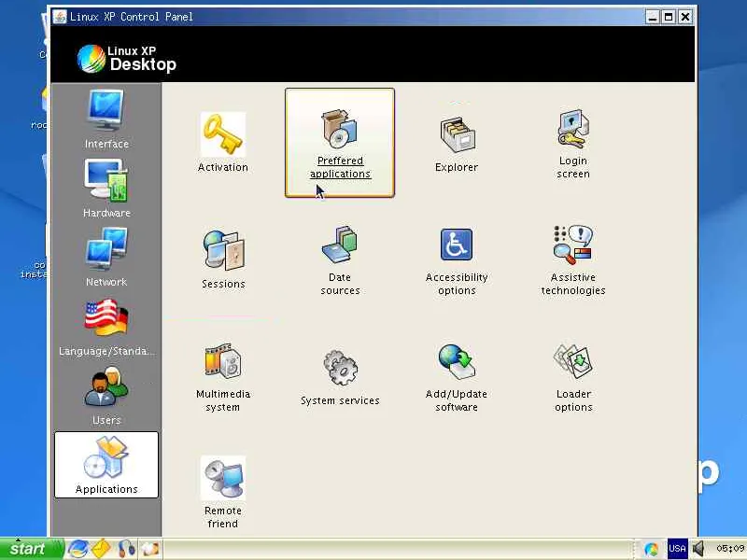Viewport: 747px width, 560px height.
Task: Select the Hardware category in sidebar
Action: pyautogui.click(x=106, y=188)
